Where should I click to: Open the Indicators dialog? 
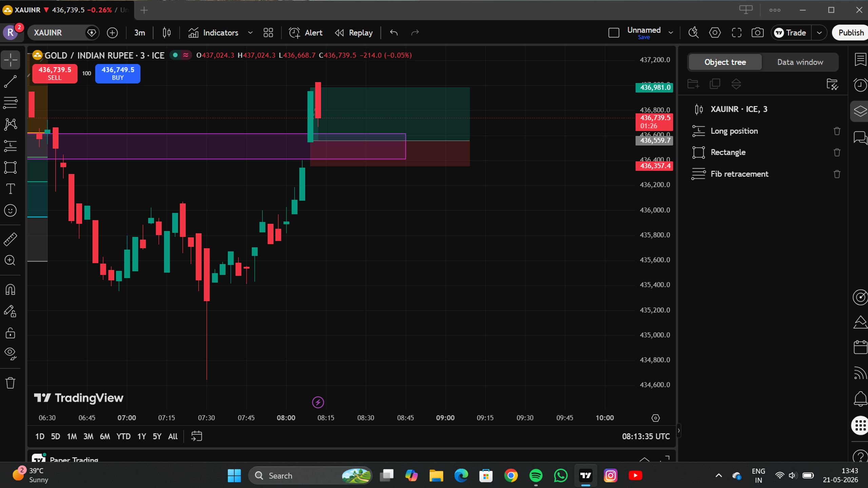(213, 33)
